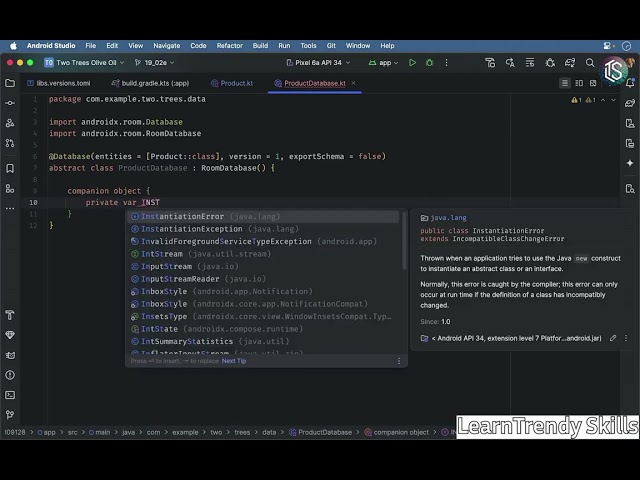Switch to libs.versions.toml tab

59,83
